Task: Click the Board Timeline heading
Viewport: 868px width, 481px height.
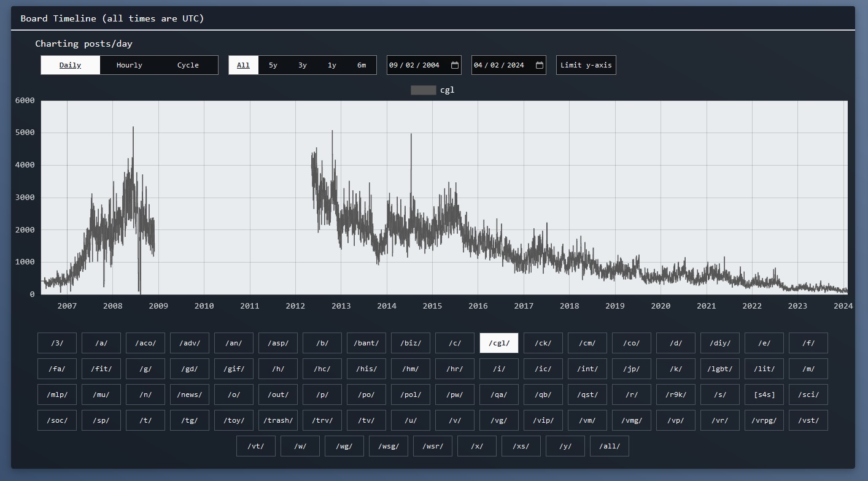Action: pos(112,18)
